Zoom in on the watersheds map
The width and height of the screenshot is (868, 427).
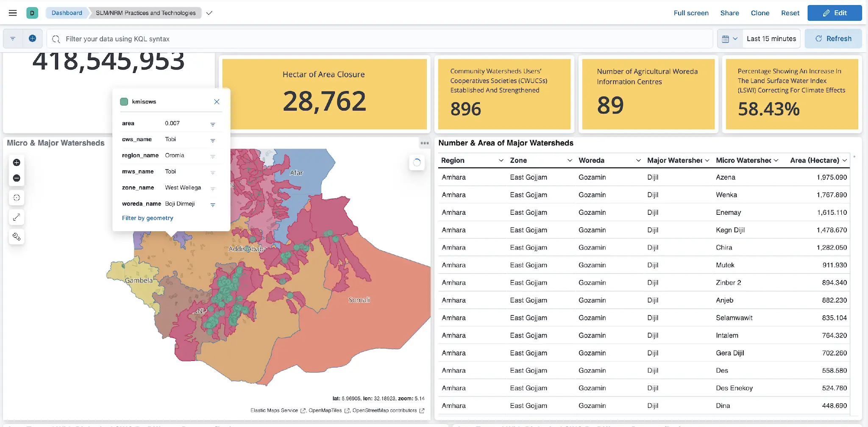tap(17, 163)
